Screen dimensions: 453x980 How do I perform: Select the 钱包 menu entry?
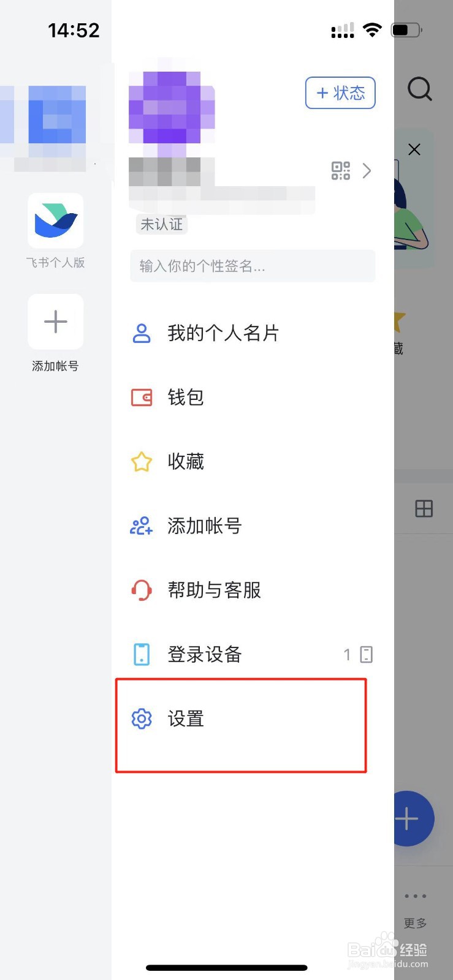[186, 397]
